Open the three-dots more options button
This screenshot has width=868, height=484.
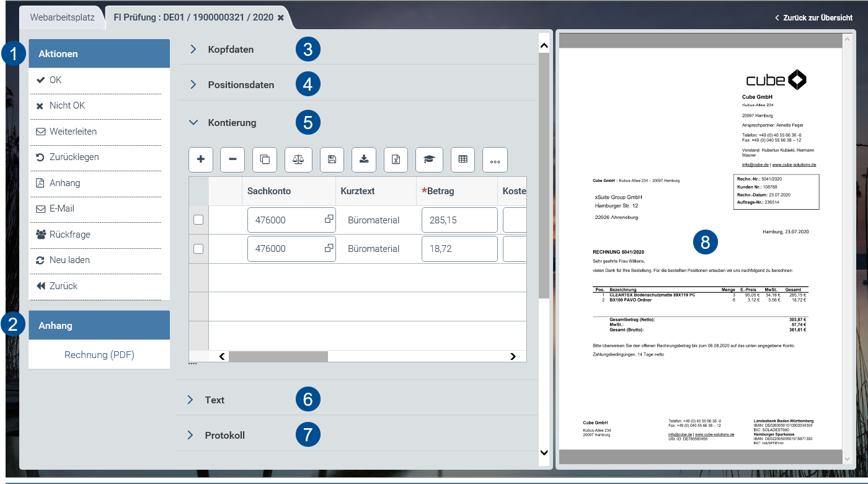[x=495, y=159]
